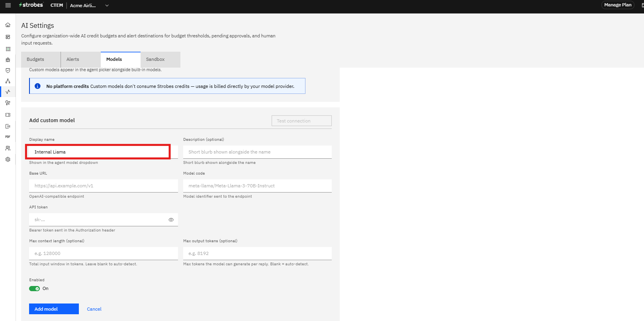Click the 'No platform credits' bold text
644x321 pixels.
pyautogui.click(x=67, y=86)
